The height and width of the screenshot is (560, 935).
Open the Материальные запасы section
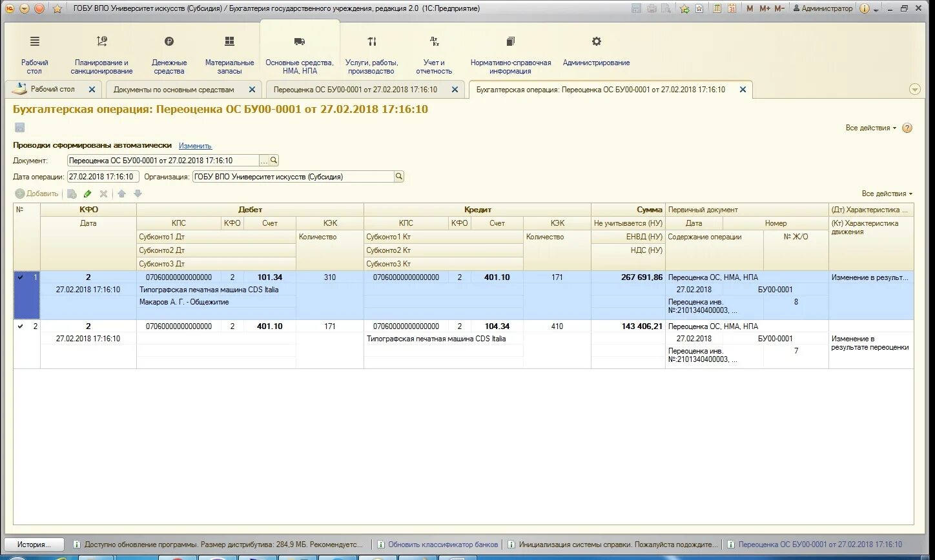point(229,56)
